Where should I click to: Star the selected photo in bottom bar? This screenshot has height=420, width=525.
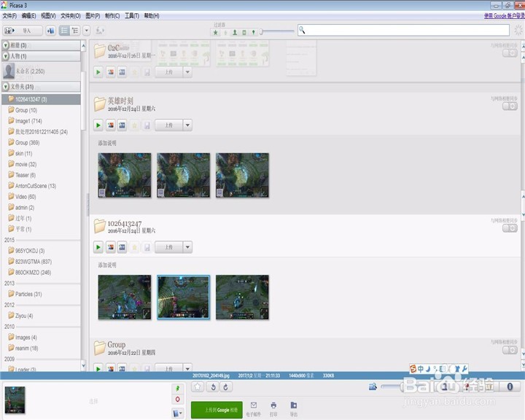coord(198,387)
